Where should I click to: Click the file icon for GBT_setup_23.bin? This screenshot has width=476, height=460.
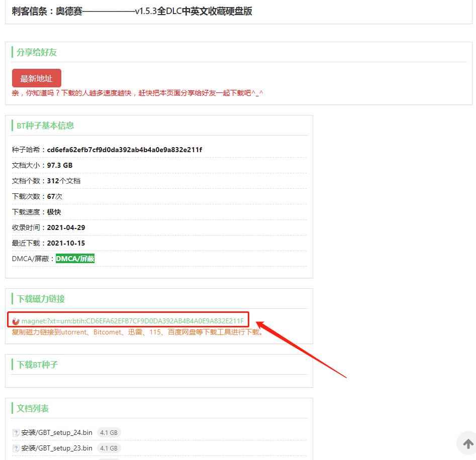coord(16,448)
